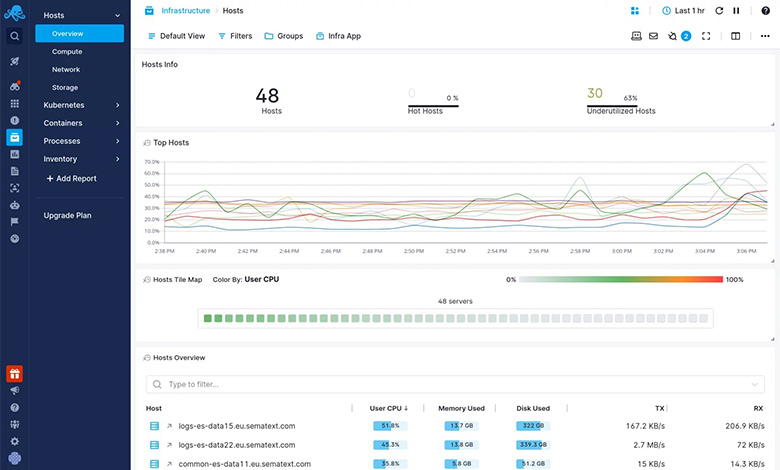Click the first dark green host tile
The image size is (780, 470).
[208, 318]
